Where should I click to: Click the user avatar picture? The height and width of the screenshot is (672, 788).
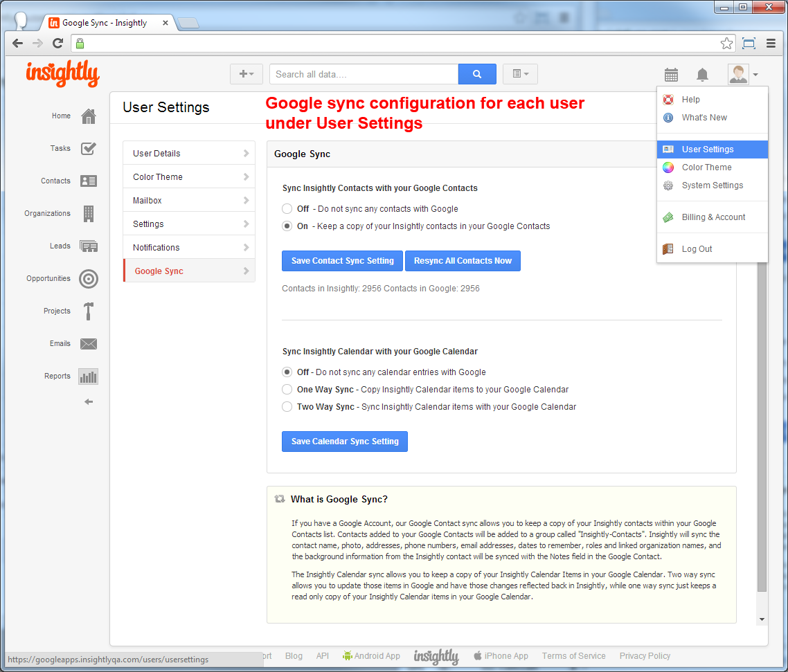coord(738,74)
